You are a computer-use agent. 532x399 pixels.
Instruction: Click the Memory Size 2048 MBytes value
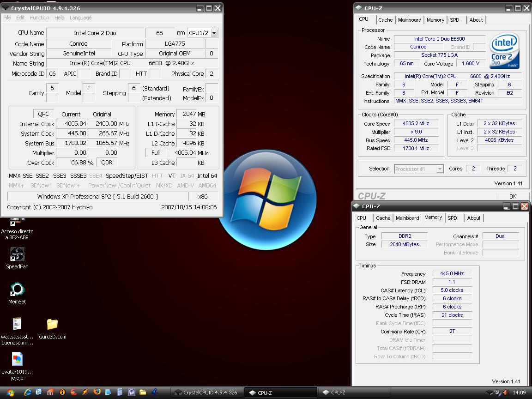(405, 244)
